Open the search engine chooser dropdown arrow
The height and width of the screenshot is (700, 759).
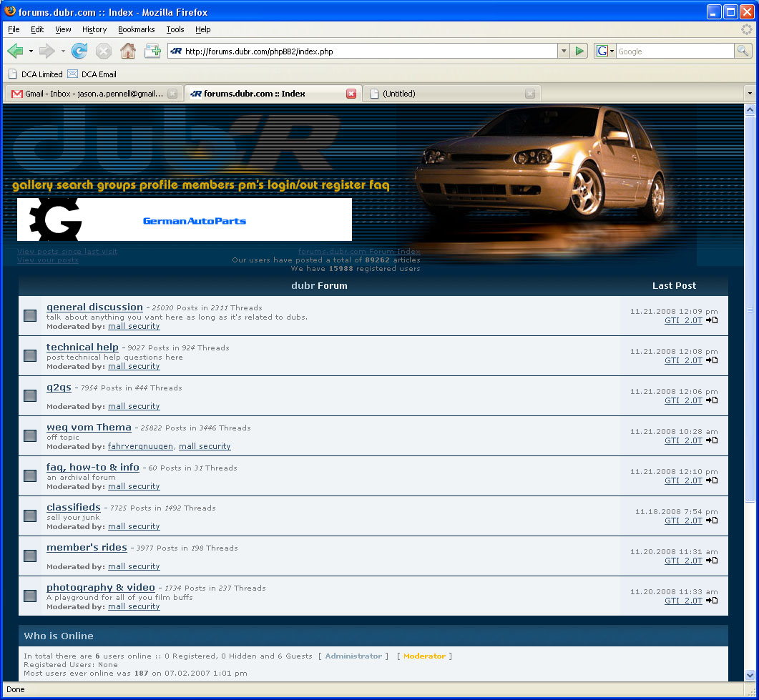point(612,51)
